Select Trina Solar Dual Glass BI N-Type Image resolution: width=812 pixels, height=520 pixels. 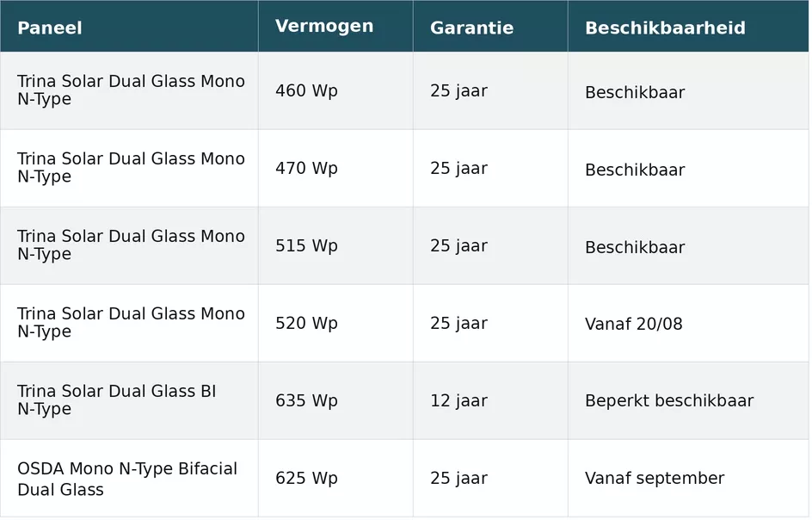pos(116,399)
